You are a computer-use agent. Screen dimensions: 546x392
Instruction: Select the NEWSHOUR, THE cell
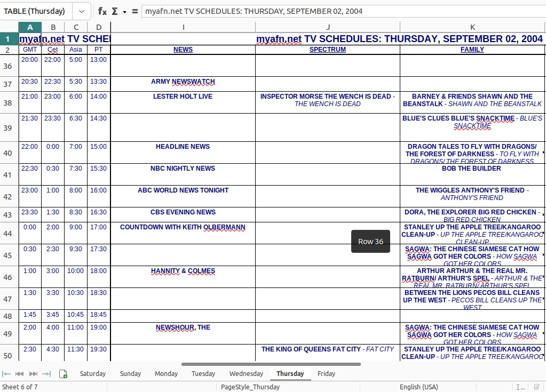pos(183,333)
